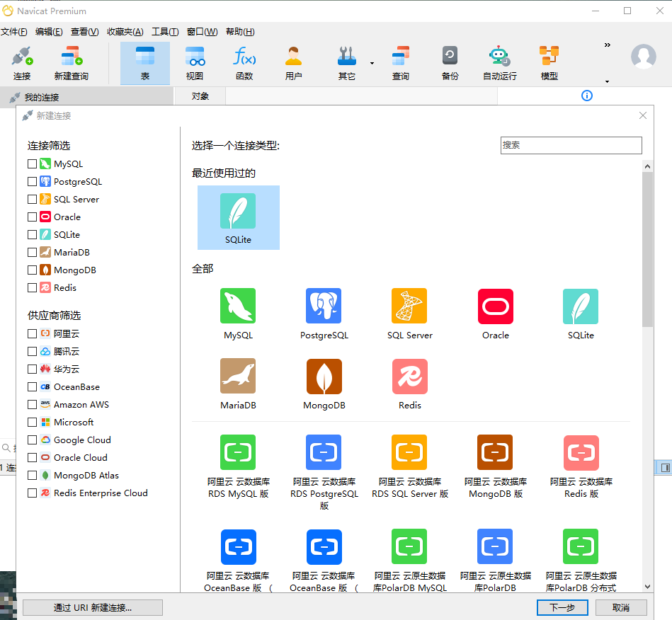The image size is (672, 620).
Task: Open the 编辑(E) menu
Action: [49, 32]
